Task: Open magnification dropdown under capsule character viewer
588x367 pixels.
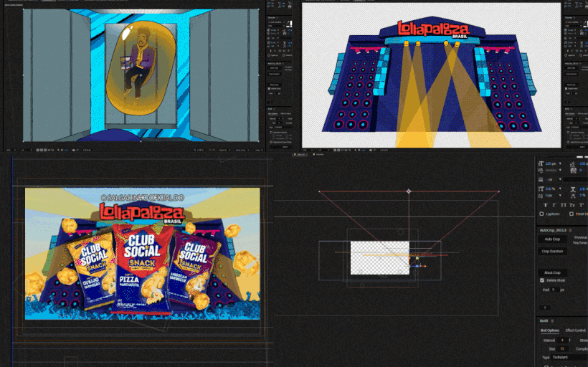Action: pos(11,150)
